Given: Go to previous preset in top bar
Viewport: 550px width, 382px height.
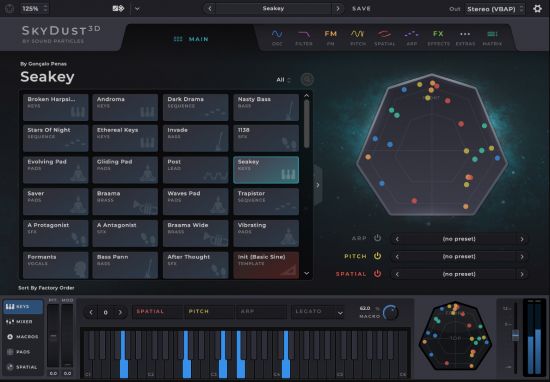Looking at the screenshot, I should coord(210,8).
